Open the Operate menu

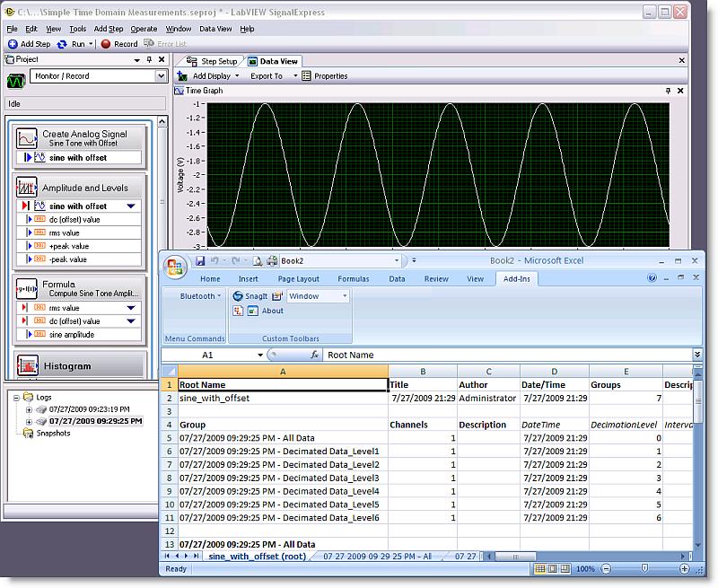click(x=144, y=29)
